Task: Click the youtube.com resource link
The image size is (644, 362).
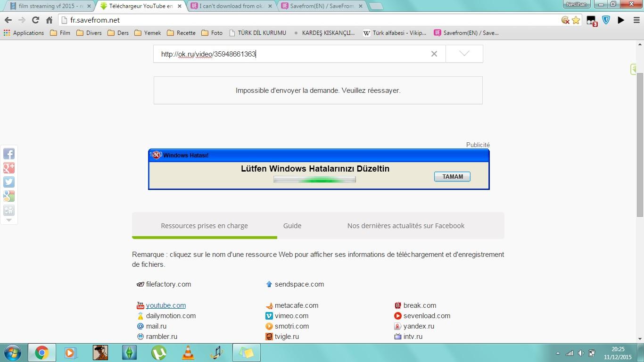Action: (165, 305)
